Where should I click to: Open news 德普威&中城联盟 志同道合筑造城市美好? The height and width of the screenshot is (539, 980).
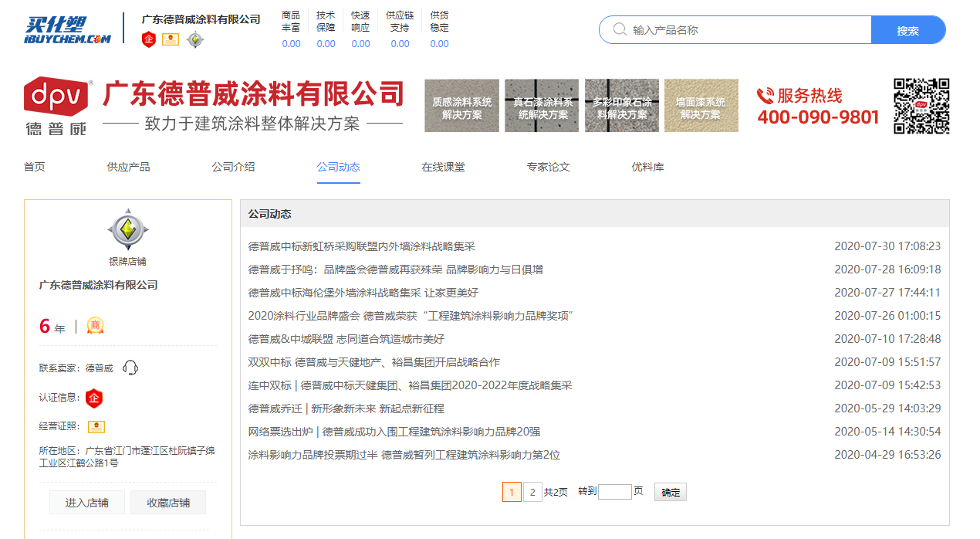346,339
